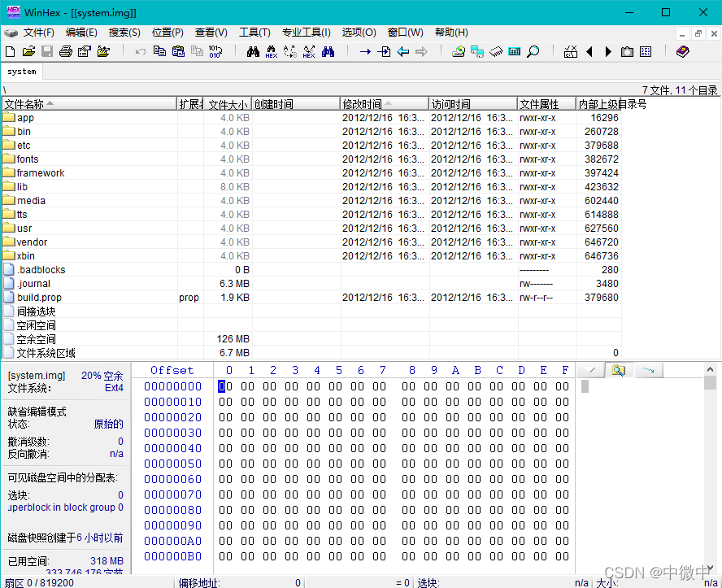Click the Copy block icon
This screenshot has height=588, width=722.
(x=159, y=51)
